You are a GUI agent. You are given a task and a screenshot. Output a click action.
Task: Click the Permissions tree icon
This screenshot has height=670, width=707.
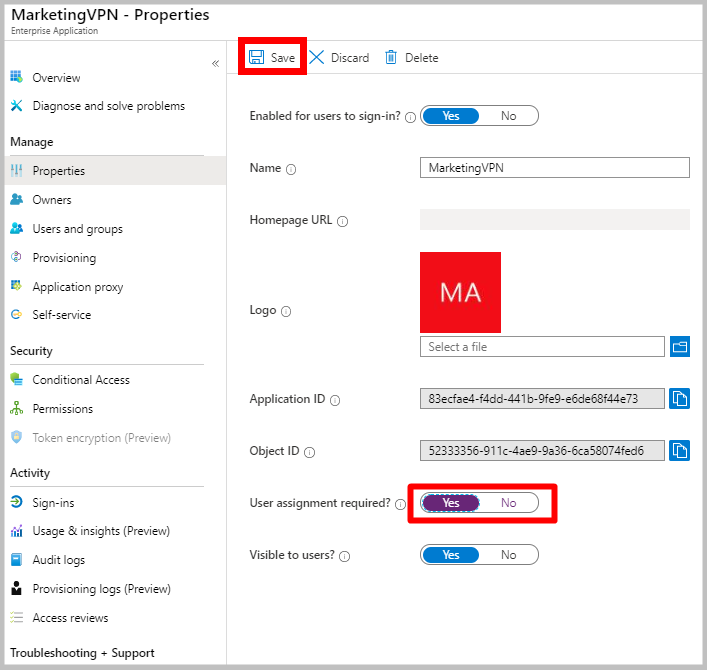coord(17,408)
